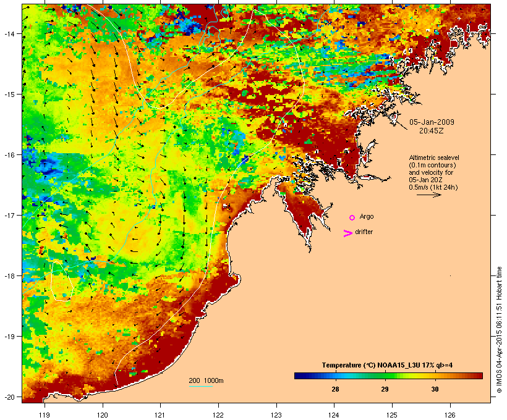Click longitude axis label 120
Image resolution: width=507 pixels, height=420 pixels.
[x=103, y=415]
